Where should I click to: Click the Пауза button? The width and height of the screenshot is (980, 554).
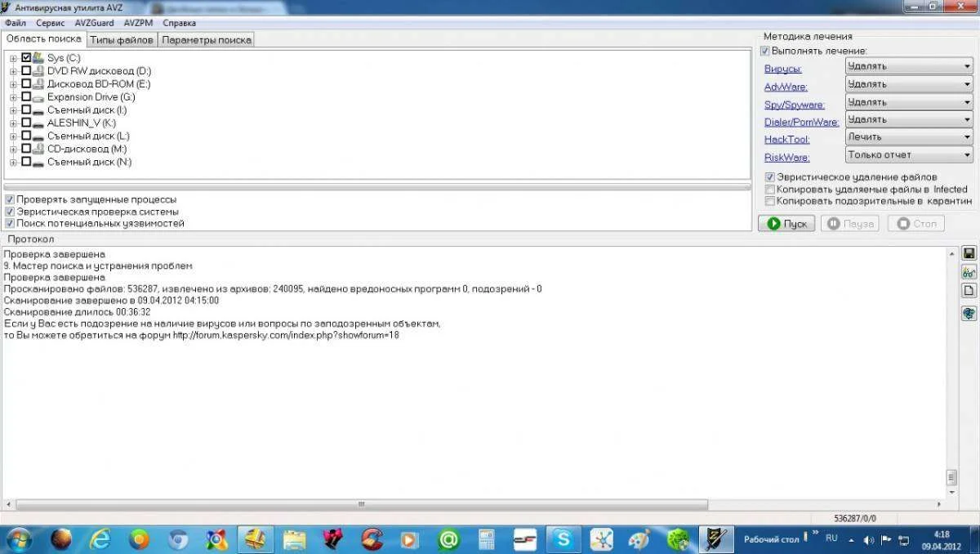[x=849, y=223]
